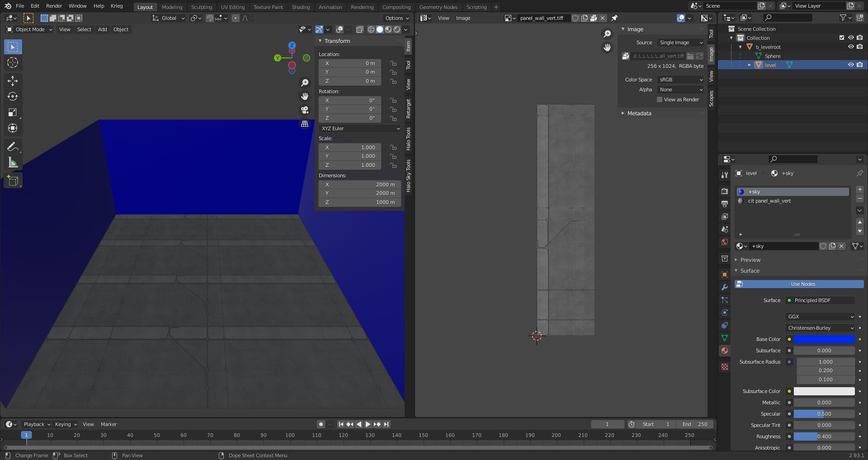Toggle camera view icon in viewport
868x460 pixels.
(x=305, y=110)
